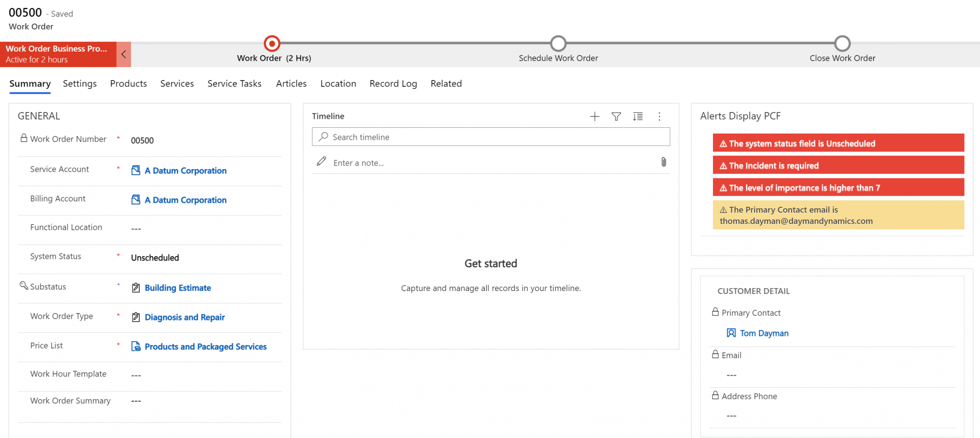Select the Related tab
Viewport: 980px width, 438px height.
tap(446, 83)
